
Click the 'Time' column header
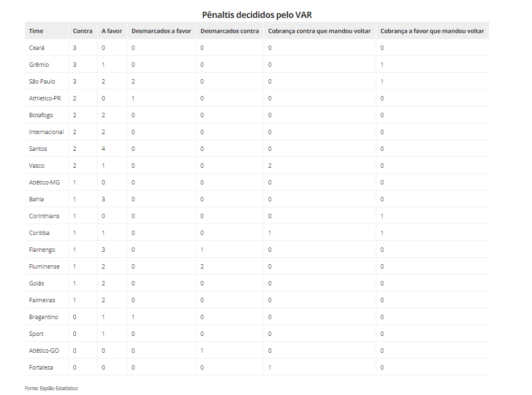36,31
